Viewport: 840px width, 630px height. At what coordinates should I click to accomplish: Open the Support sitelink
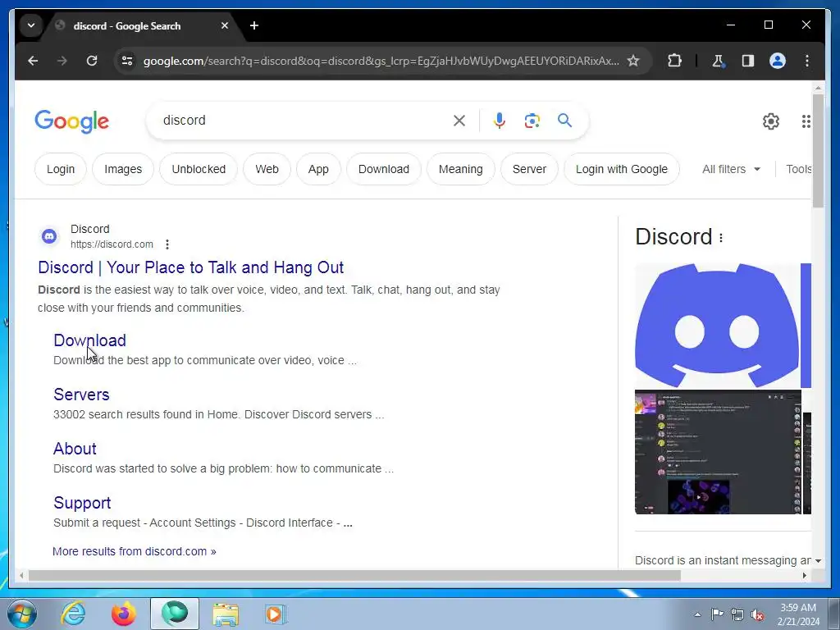pos(83,503)
